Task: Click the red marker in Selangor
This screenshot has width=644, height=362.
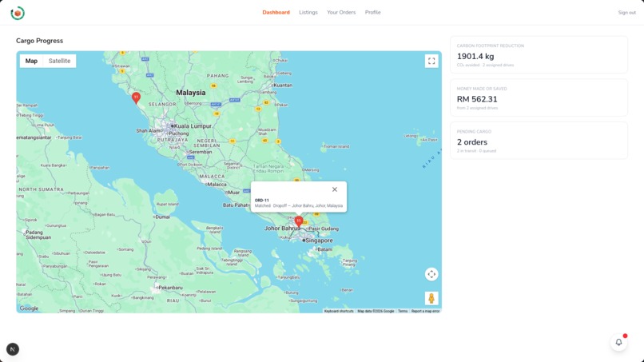Action: tap(136, 98)
